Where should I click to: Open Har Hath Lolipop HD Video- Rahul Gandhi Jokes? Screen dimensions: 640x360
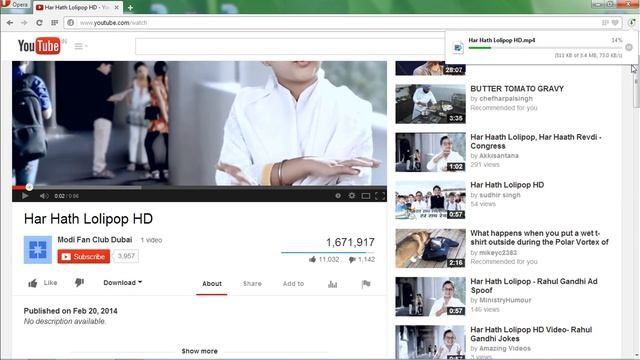[531, 334]
